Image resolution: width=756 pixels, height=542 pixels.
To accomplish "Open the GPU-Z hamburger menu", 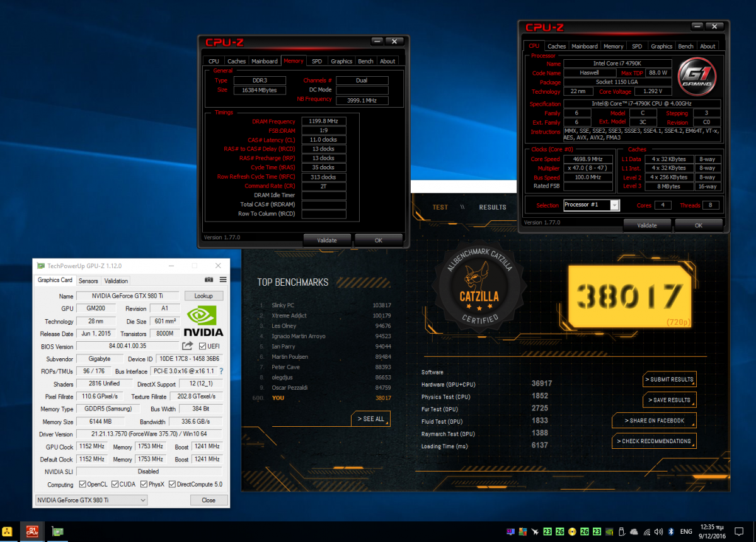I will [223, 279].
